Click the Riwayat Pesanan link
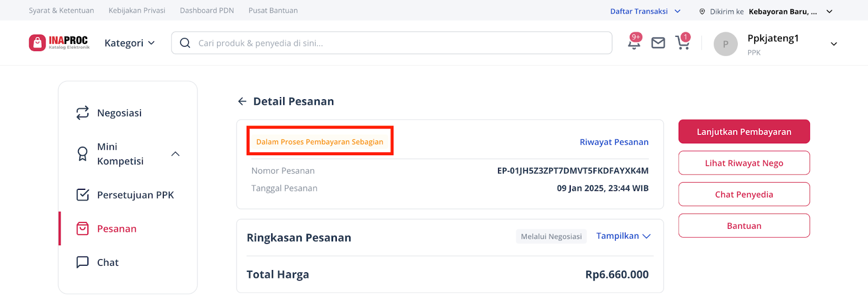 click(614, 142)
